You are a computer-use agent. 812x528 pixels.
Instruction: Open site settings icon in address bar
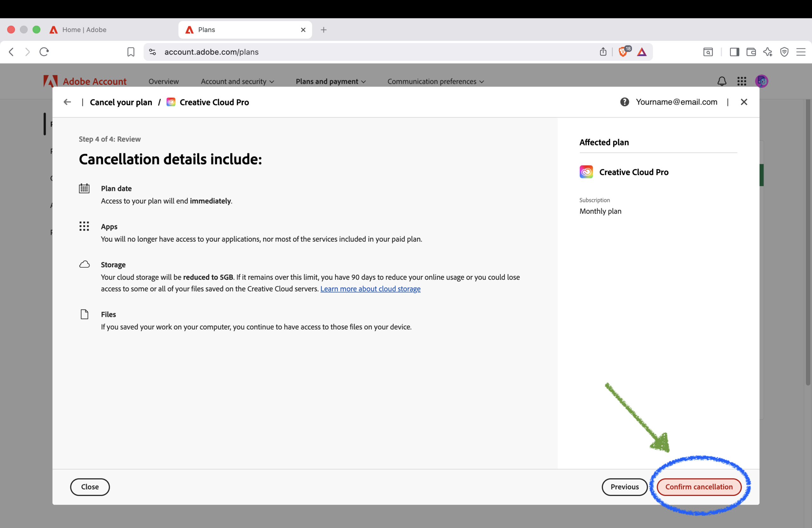(x=153, y=52)
